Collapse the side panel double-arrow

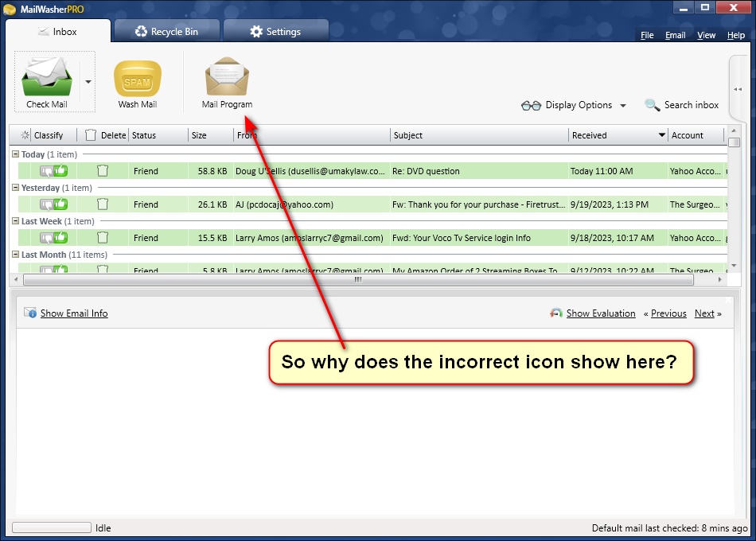pyautogui.click(x=738, y=89)
